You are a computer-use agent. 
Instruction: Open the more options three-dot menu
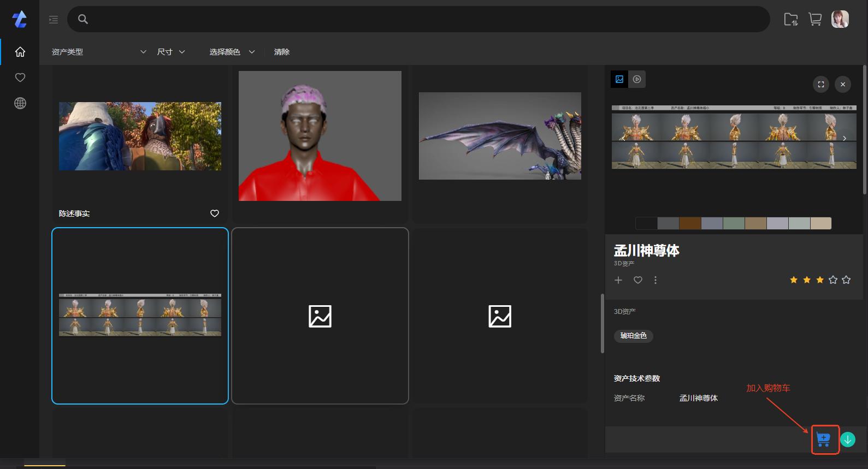tap(655, 280)
